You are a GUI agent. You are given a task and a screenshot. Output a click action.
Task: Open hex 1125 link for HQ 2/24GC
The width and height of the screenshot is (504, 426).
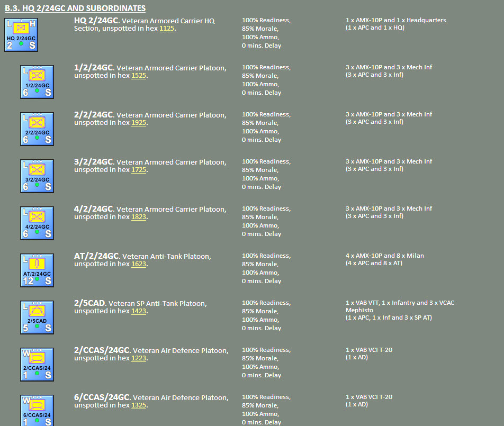(x=167, y=29)
